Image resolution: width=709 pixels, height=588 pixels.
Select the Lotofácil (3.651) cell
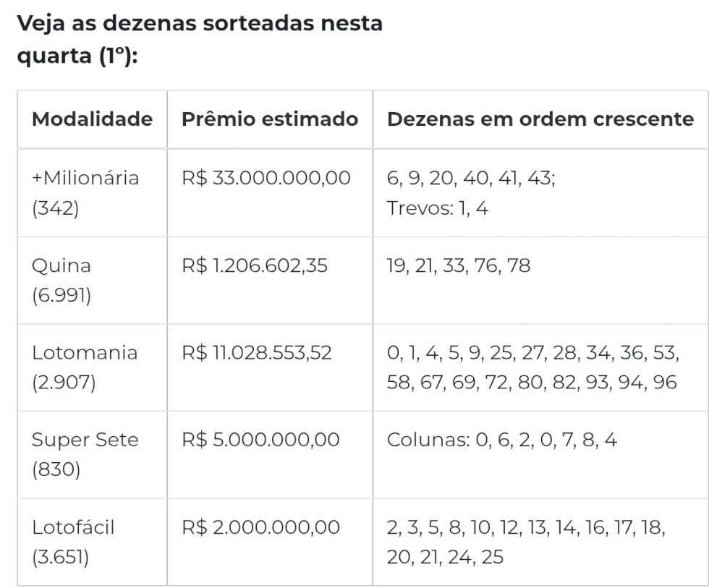pos(93,542)
